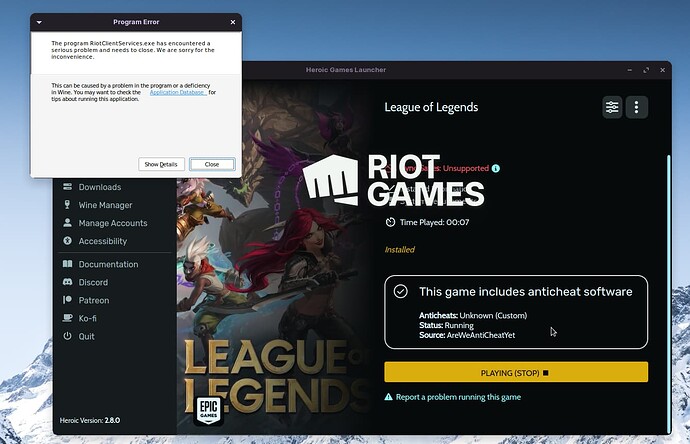Click the Time Played clock icon
Image resolution: width=690 pixels, height=444 pixels.
click(390, 222)
